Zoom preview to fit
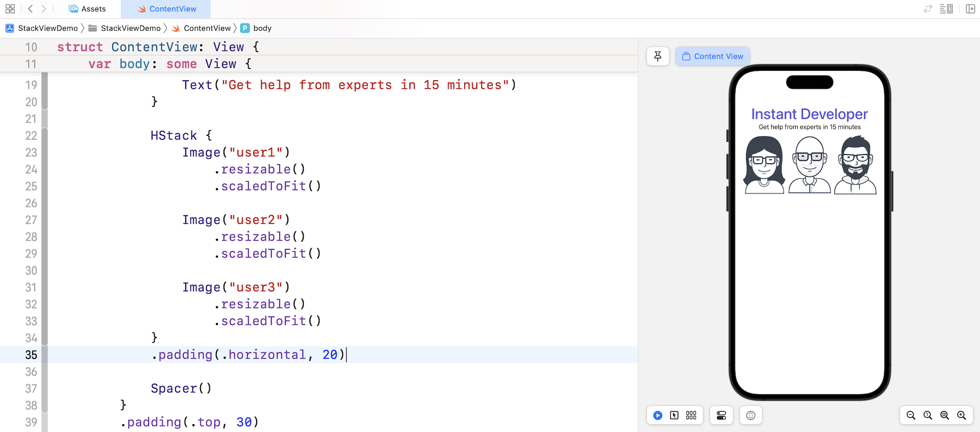980x432 pixels. [x=945, y=415]
